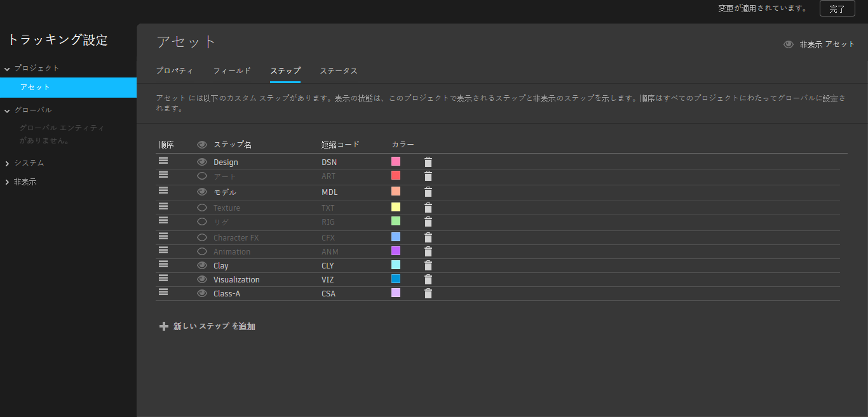Delete the モデル step via trash icon
The image size is (868, 417).
click(x=428, y=192)
